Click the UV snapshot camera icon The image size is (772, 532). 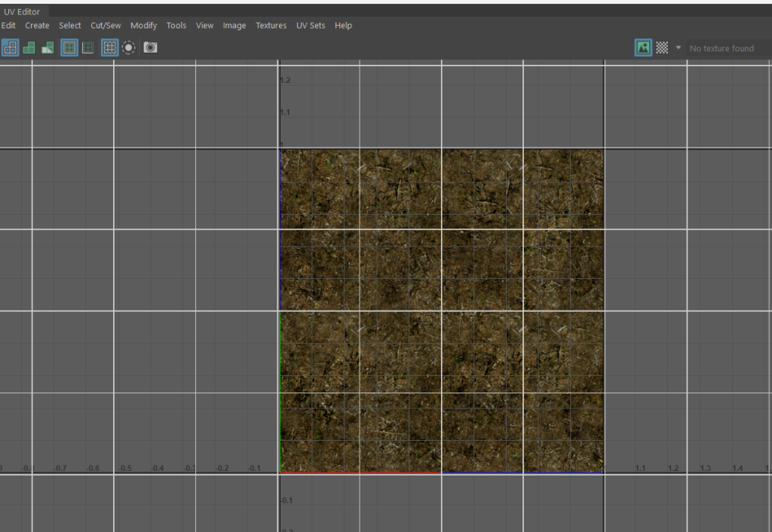click(x=151, y=47)
